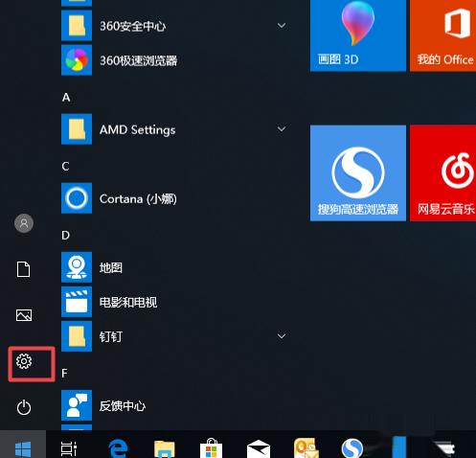Jump to letter group header C
The width and height of the screenshot is (476, 458).
pos(65,166)
